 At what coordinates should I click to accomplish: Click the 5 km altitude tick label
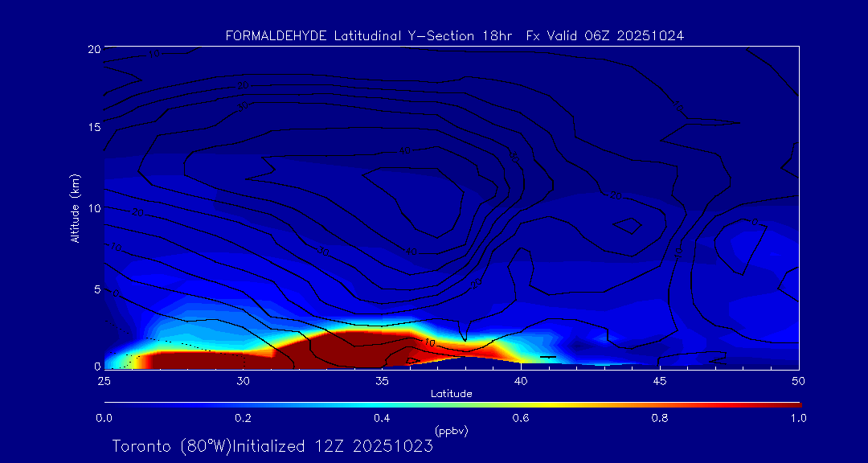click(95, 289)
